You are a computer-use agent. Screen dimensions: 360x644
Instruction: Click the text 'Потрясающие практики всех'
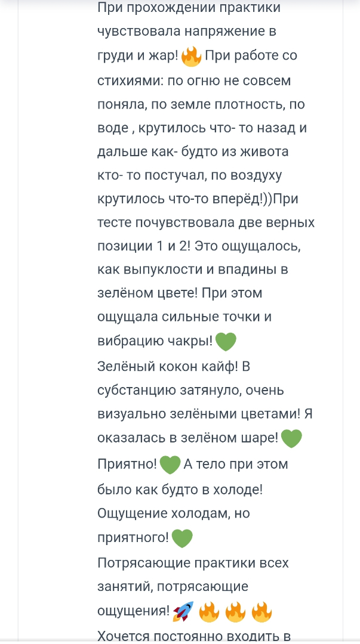[193, 562]
